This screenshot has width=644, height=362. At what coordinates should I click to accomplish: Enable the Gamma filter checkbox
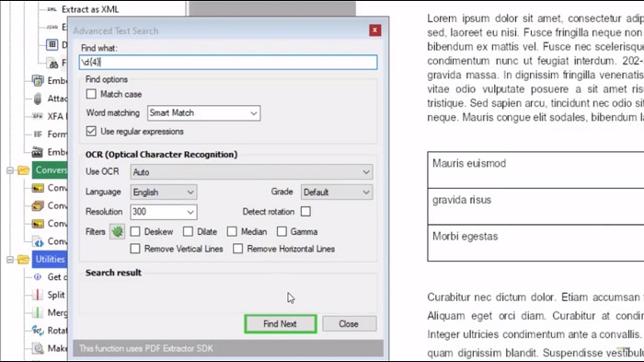pos(282,231)
